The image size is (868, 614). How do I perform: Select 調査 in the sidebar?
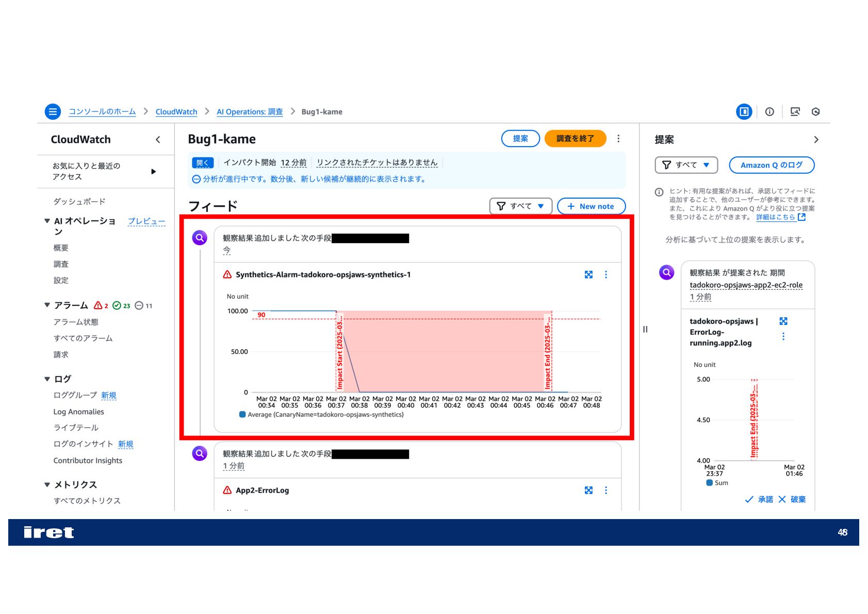point(61,264)
